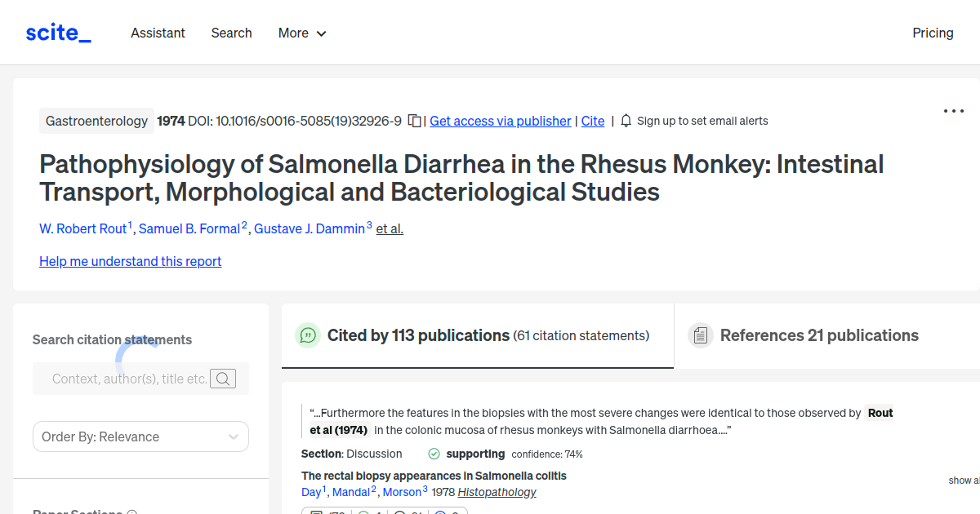Click the magnifier in citation search box
This screenshot has width=980, height=514.
click(x=223, y=378)
